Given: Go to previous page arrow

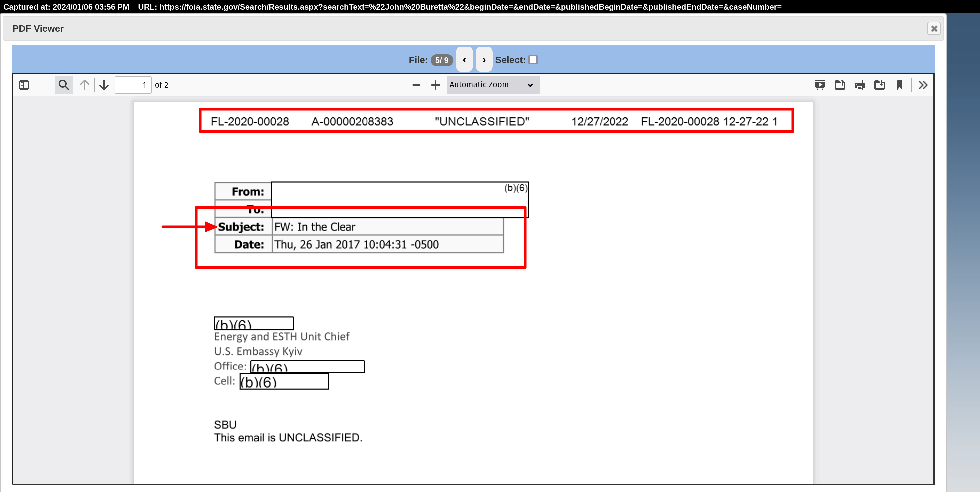Looking at the screenshot, I should click(x=85, y=85).
